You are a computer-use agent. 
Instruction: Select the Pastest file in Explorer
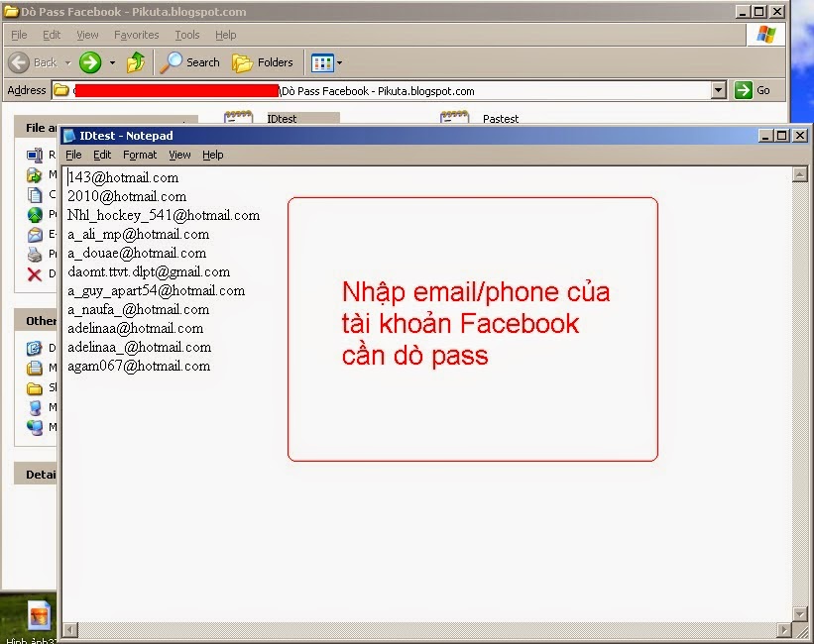click(x=480, y=118)
